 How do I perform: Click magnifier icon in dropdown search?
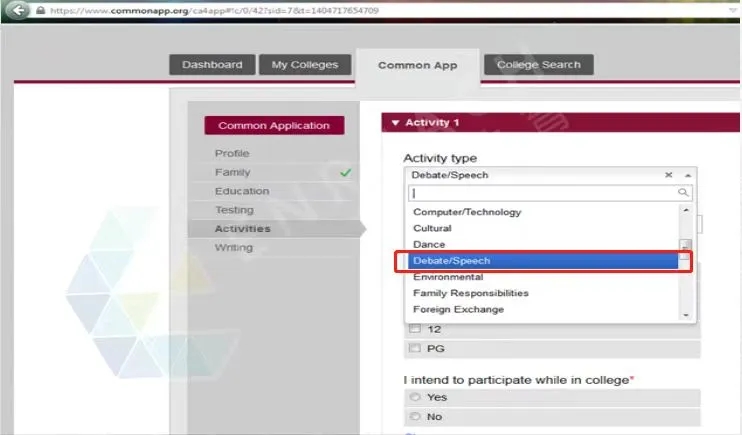(683, 192)
